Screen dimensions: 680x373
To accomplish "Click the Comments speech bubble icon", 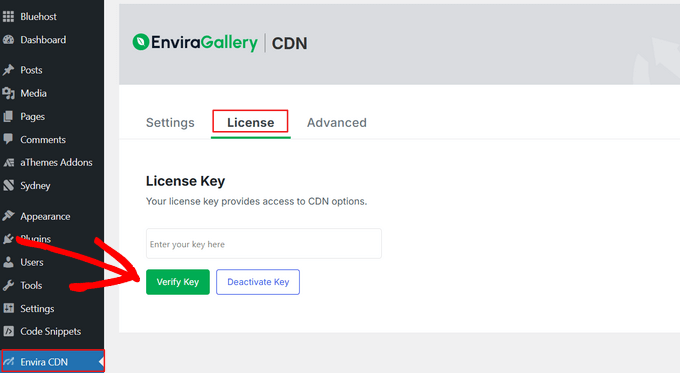I will (8, 139).
